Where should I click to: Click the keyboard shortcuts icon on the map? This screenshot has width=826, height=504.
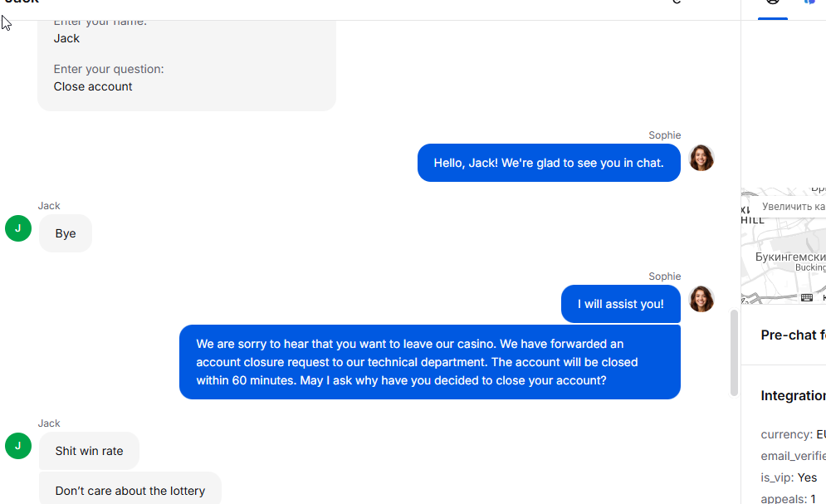coord(807,297)
